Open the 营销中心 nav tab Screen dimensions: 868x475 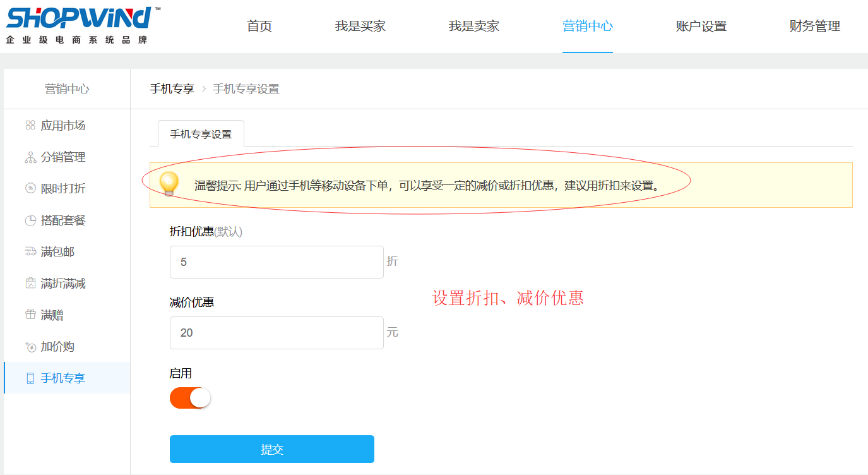588,26
